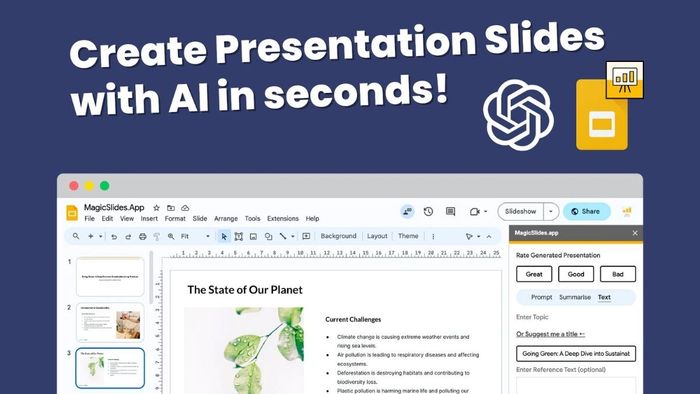Expand the camera meeting dropdown arrow
This screenshot has width=700, height=394.
click(x=486, y=212)
